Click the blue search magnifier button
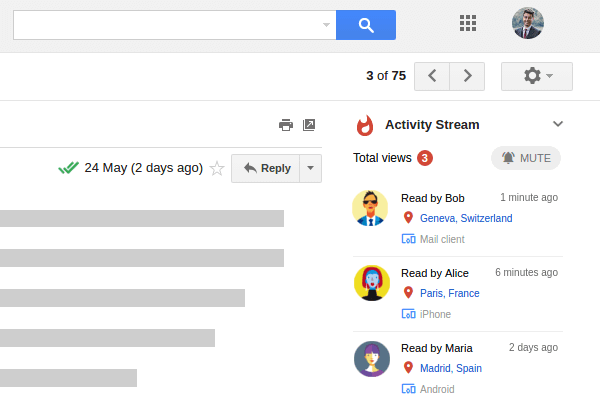This screenshot has height=400, width=600. point(366,25)
